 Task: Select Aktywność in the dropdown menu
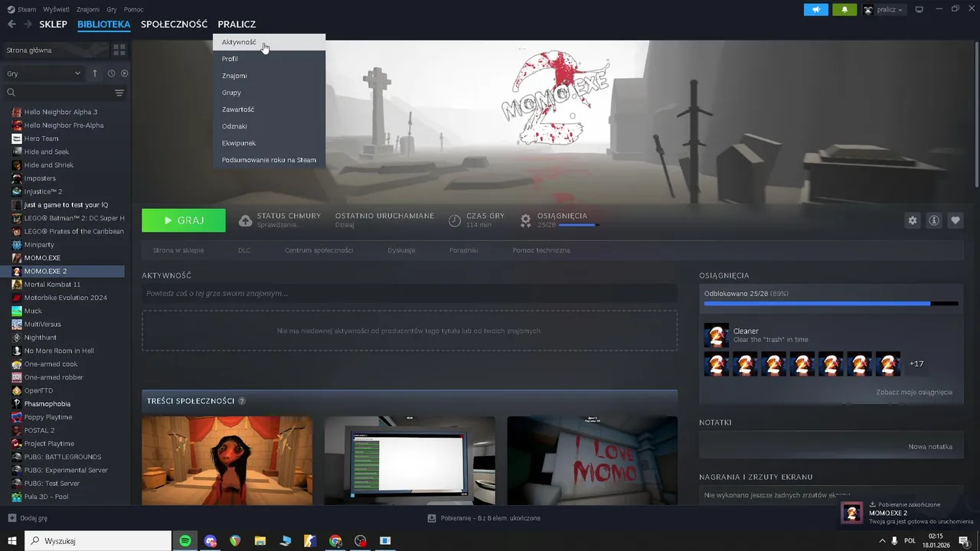pyautogui.click(x=269, y=42)
